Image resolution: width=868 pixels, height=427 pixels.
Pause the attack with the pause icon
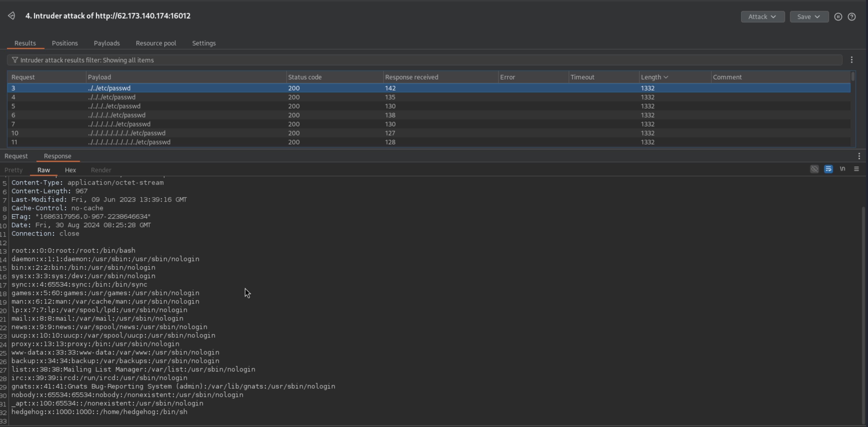point(838,17)
